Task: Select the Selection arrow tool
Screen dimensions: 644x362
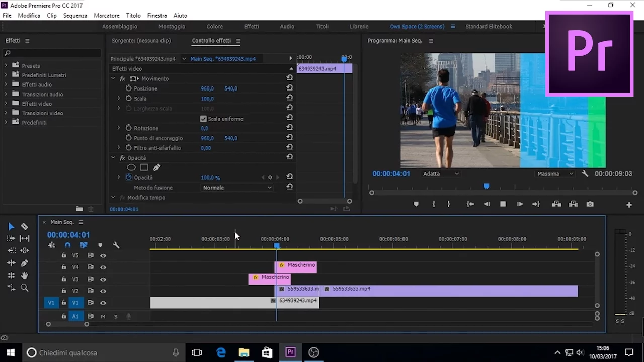Action: click(x=11, y=227)
